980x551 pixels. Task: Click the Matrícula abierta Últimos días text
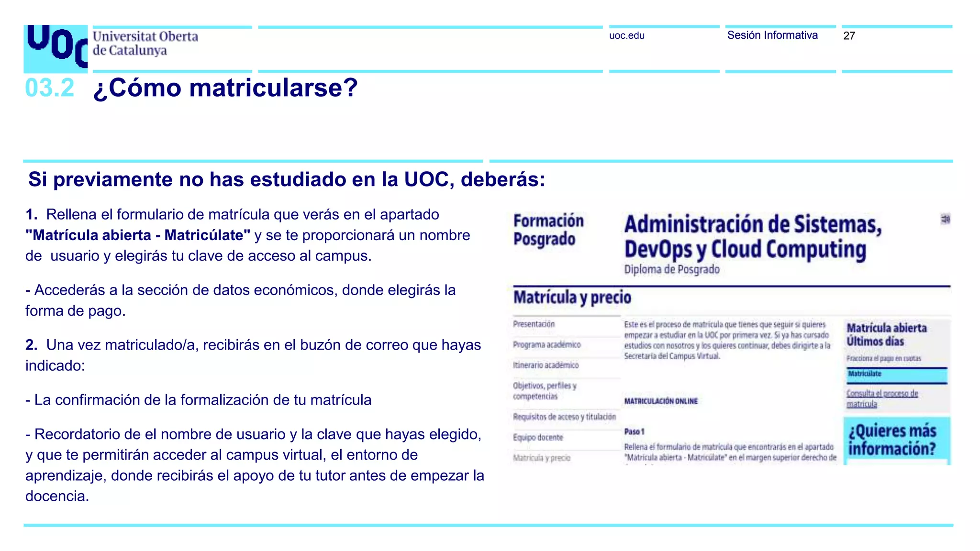click(887, 335)
